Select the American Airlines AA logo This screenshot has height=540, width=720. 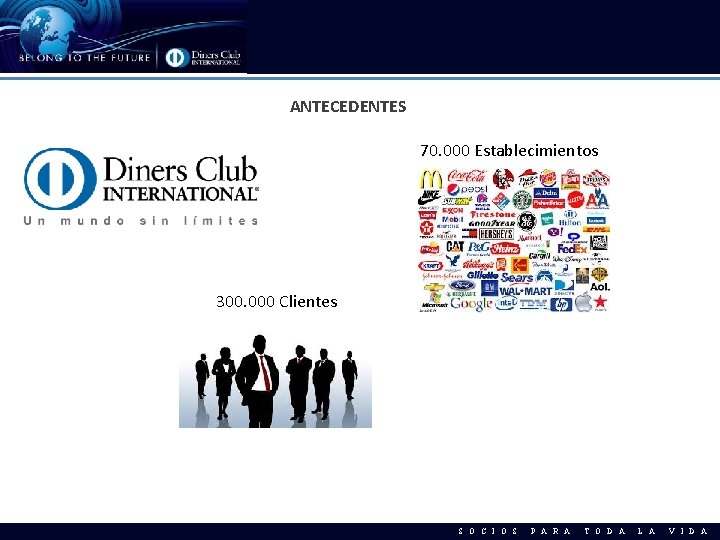tap(597, 200)
